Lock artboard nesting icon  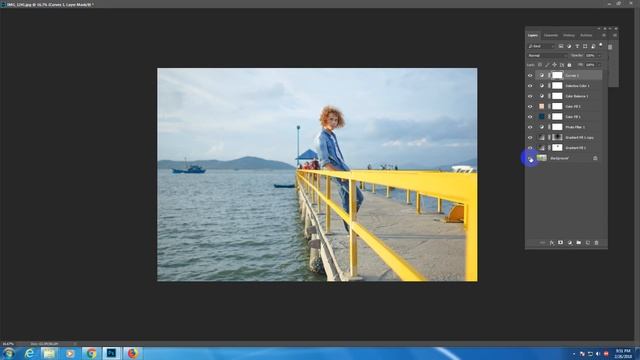click(562, 65)
